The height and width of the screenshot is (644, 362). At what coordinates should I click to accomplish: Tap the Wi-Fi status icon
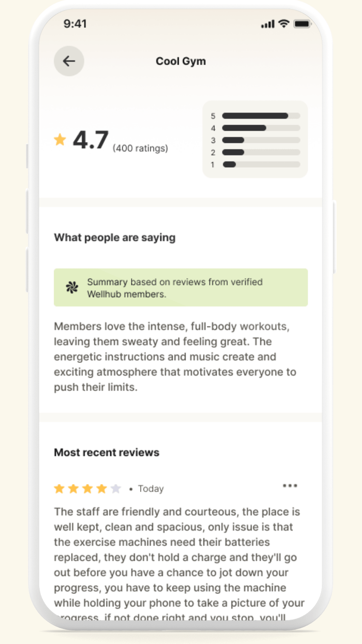click(x=284, y=24)
